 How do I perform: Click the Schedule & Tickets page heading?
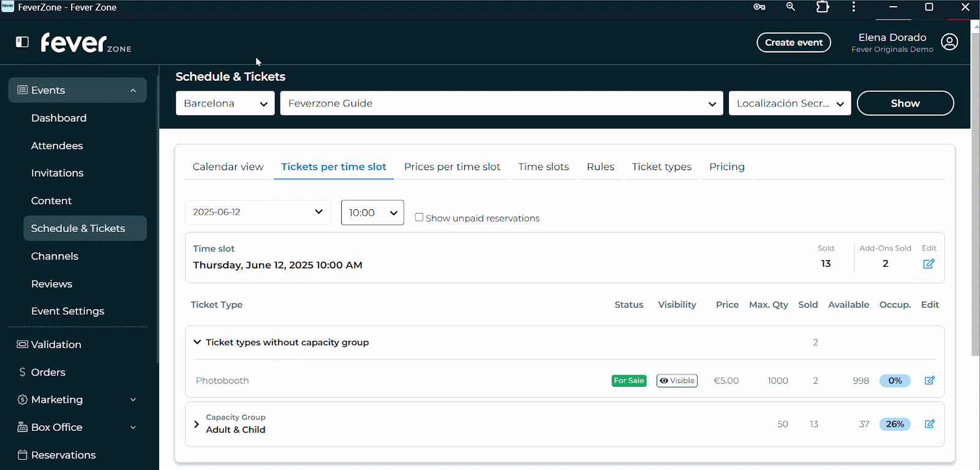tap(230, 76)
